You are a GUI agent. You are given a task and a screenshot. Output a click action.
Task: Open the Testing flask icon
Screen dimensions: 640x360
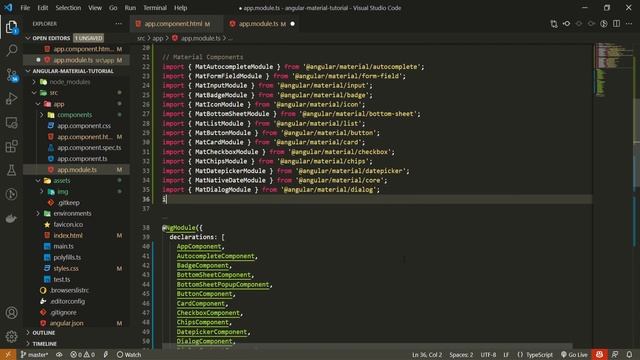coord(11,170)
